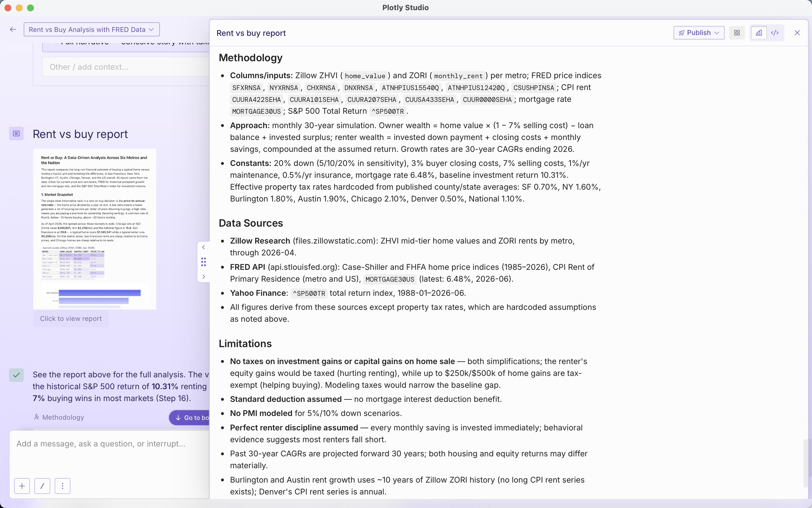
Task: Click the 'CUUR0000SEHA' code tag
Action: point(487,100)
